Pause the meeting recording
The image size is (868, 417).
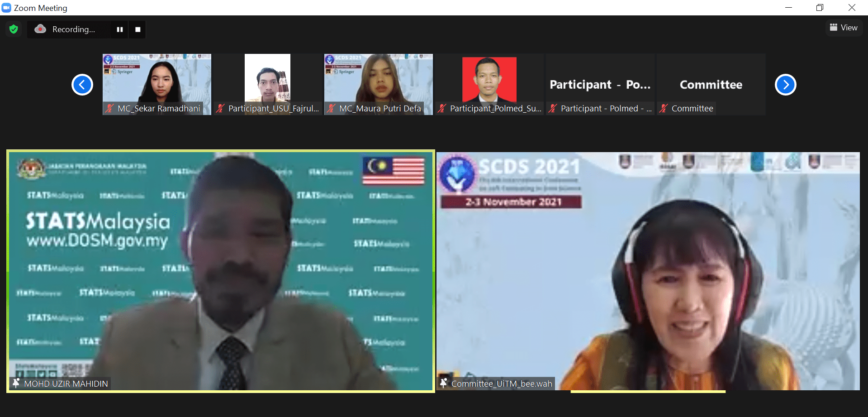click(x=120, y=29)
